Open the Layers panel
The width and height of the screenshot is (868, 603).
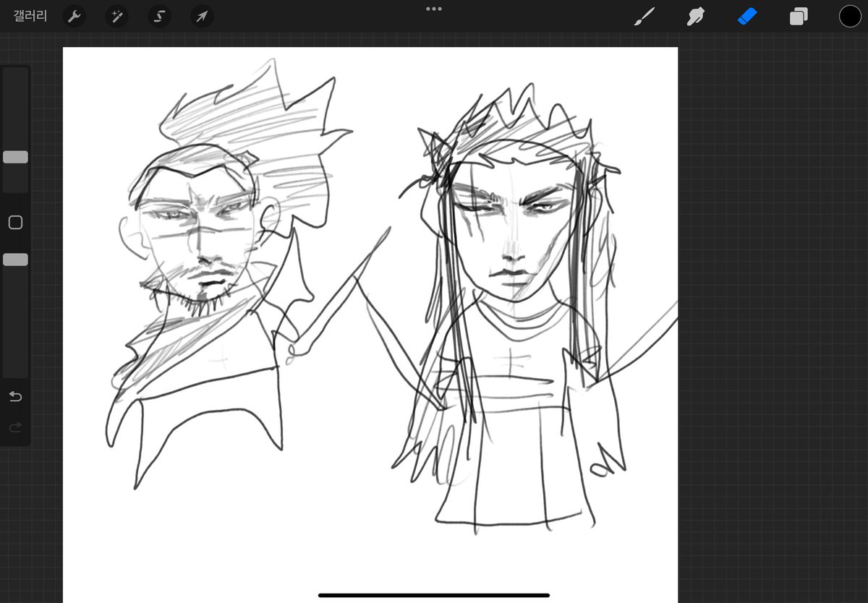[x=799, y=16]
